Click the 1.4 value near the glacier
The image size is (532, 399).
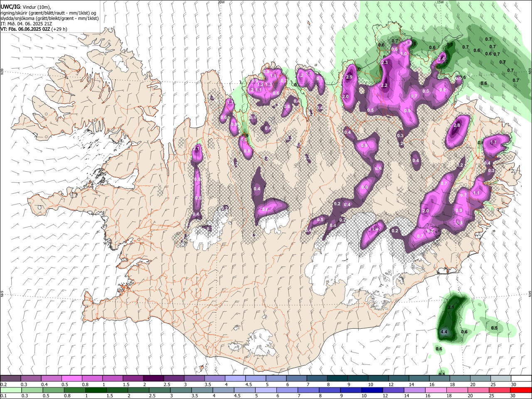click(x=375, y=229)
